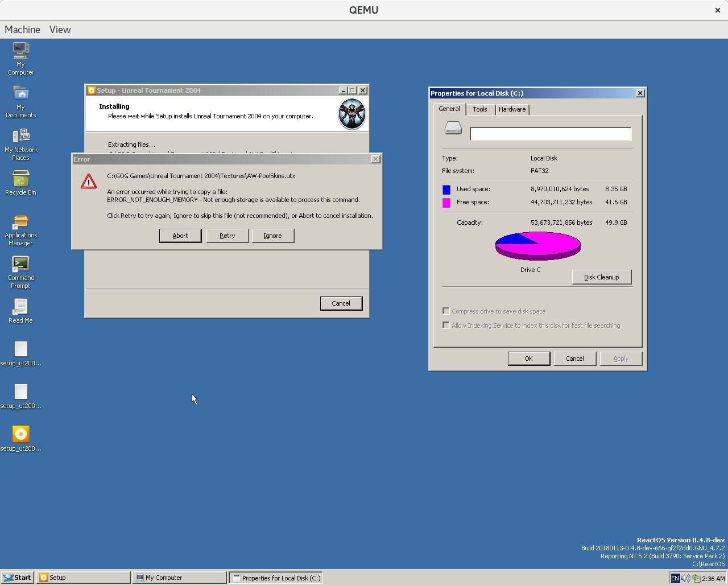
Task: Minimize the Unreal Tournament 2004 Setup window
Action: (x=343, y=90)
